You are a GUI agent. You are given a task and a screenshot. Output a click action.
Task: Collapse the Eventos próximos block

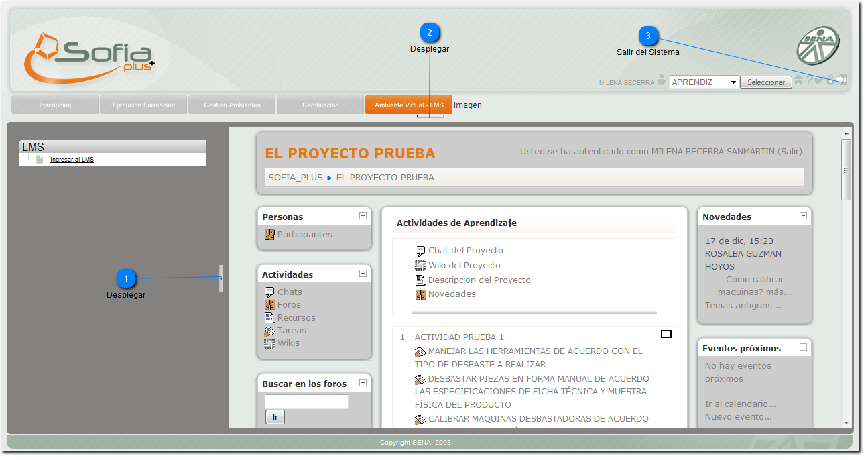coord(803,347)
